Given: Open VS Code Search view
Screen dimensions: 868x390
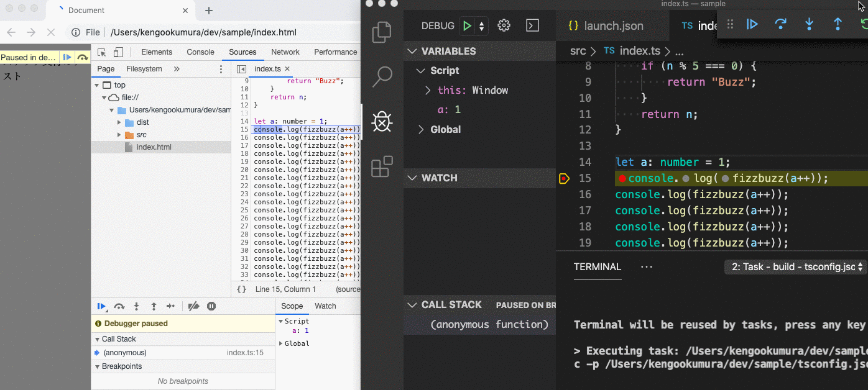Looking at the screenshot, I should [x=382, y=77].
